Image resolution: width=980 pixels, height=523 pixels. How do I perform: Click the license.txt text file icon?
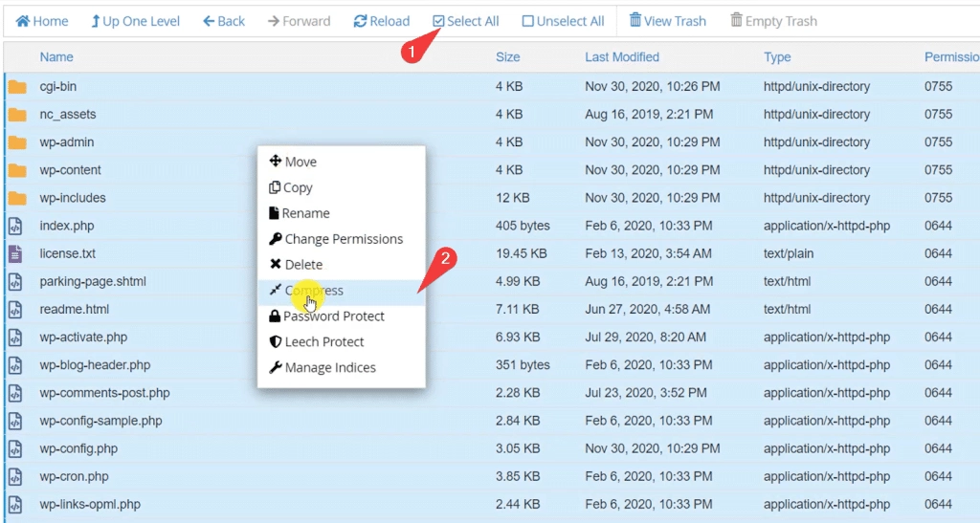click(x=15, y=254)
